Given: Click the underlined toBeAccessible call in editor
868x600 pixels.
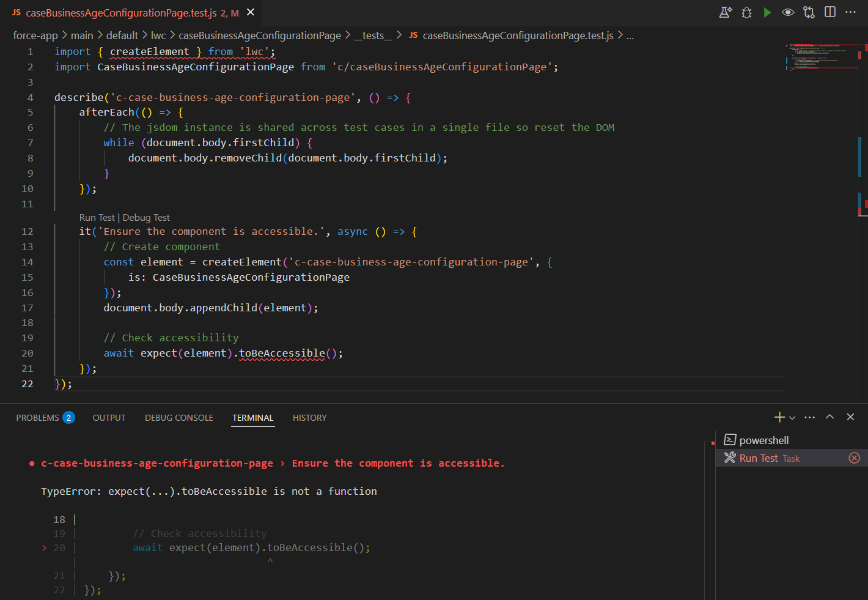Looking at the screenshot, I should tap(282, 353).
